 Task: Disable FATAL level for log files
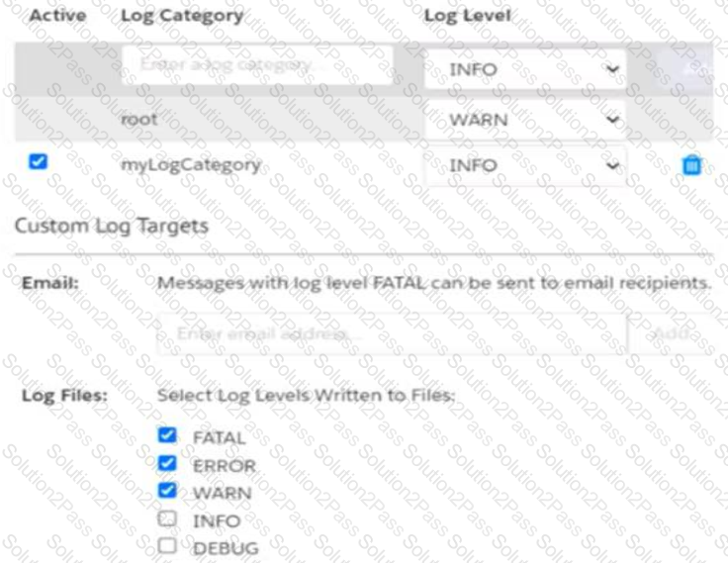pyautogui.click(x=167, y=435)
